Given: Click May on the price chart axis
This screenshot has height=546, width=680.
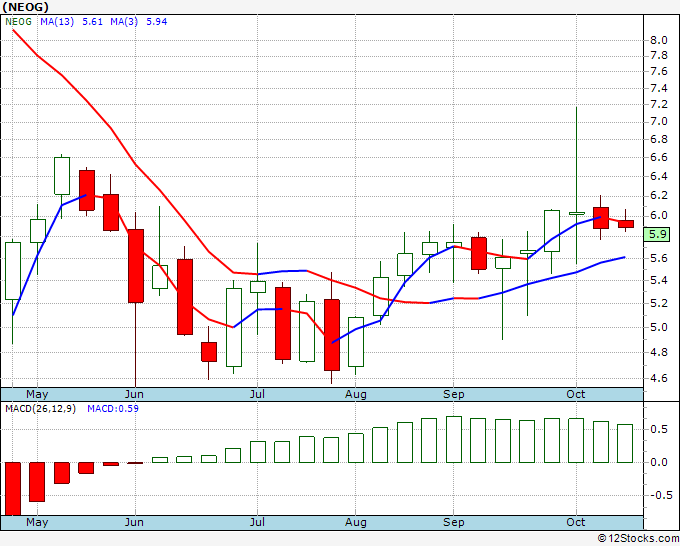Looking at the screenshot, I should (37, 394).
